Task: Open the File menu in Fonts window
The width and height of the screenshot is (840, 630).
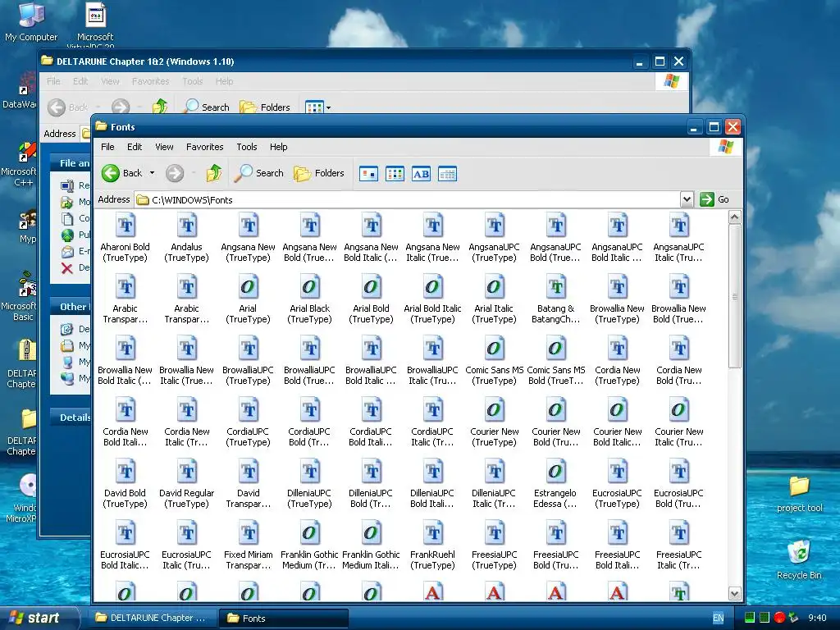Action: pyautogui.click(x=107, y=147)
